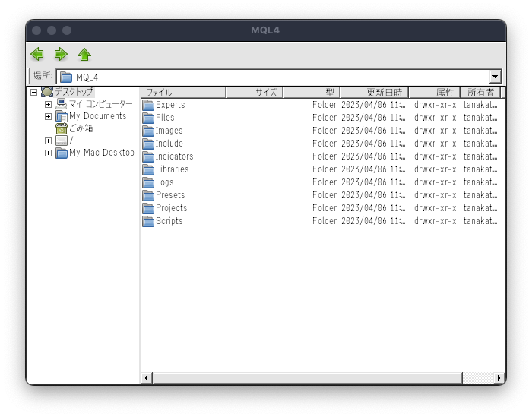Click the Scripts row owner tanakat…

click(x=480, y=221)
